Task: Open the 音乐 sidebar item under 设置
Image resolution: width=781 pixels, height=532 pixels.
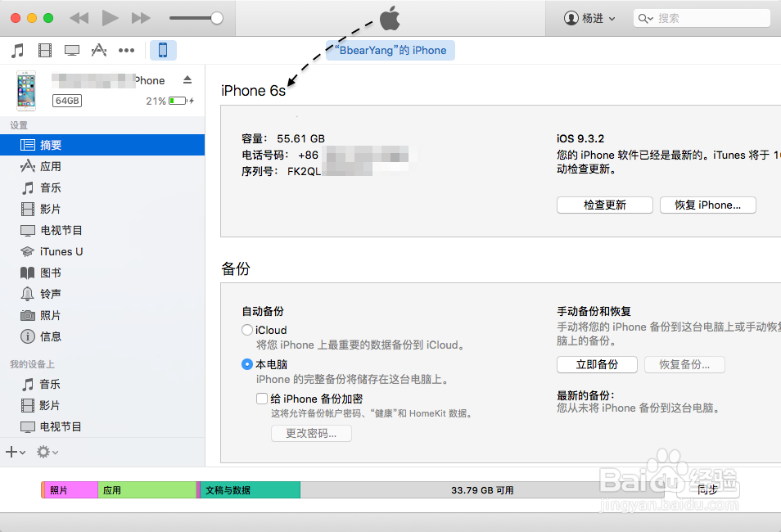Action: pos(49,187)
